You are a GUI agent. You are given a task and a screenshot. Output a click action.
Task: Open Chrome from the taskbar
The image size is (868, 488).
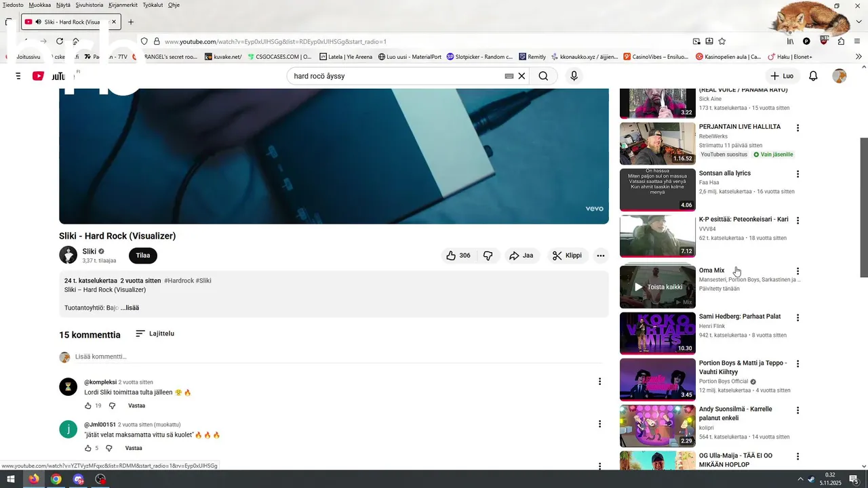point(56,479)
